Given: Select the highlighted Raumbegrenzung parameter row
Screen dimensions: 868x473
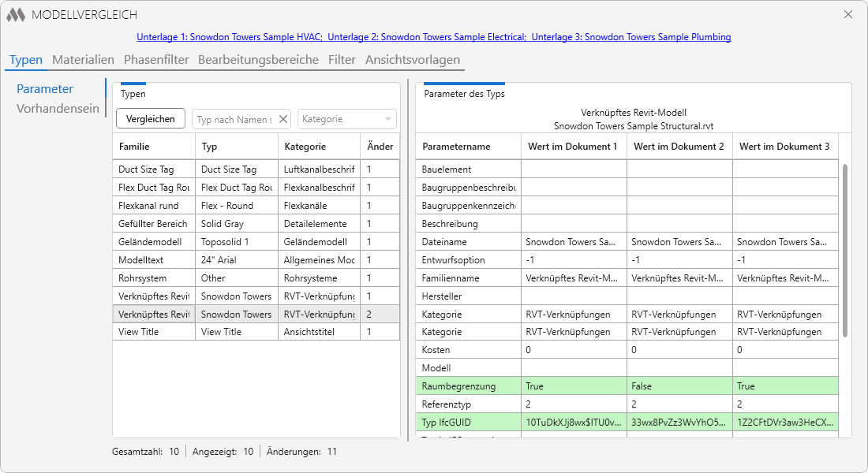Looking at the screenshot, I should click(627, 386).
